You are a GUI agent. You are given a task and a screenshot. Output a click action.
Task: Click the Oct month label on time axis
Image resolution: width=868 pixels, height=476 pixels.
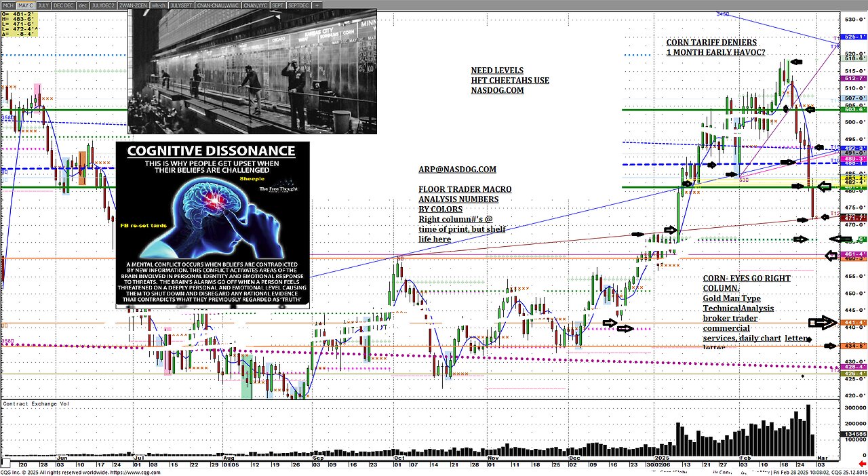[398, 459]
